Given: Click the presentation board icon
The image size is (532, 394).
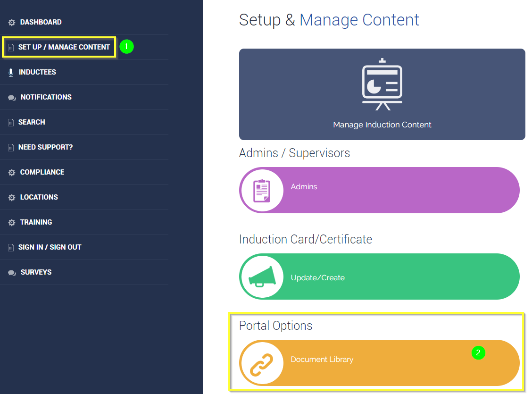Looking at the screenshot, I should coord(382,85).
